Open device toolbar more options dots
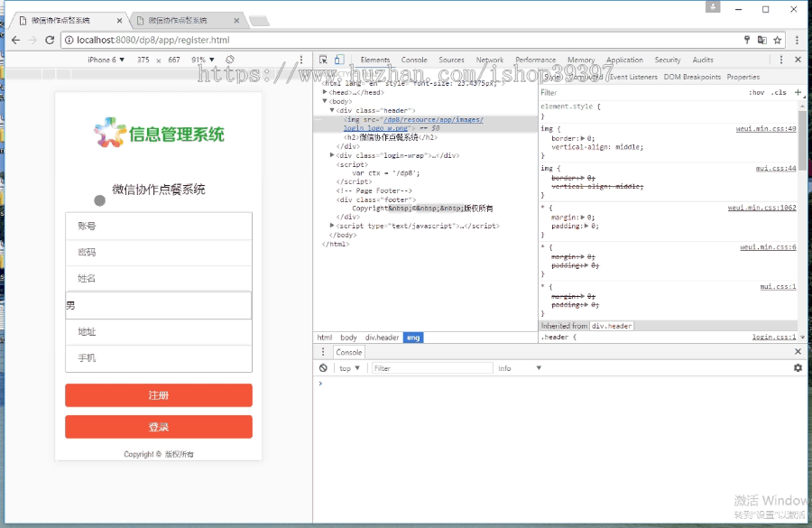The width and height of the screenshot is (812, 528). 301,60
